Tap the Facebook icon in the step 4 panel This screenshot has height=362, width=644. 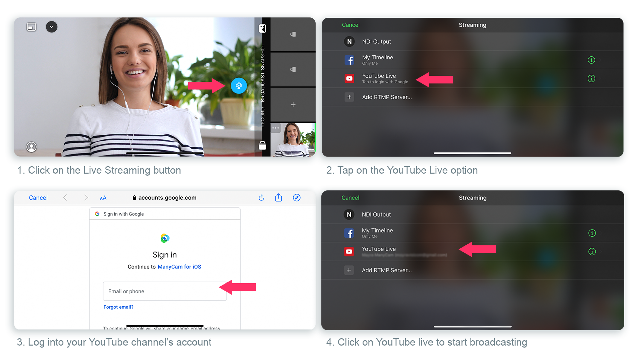[349, 233]
